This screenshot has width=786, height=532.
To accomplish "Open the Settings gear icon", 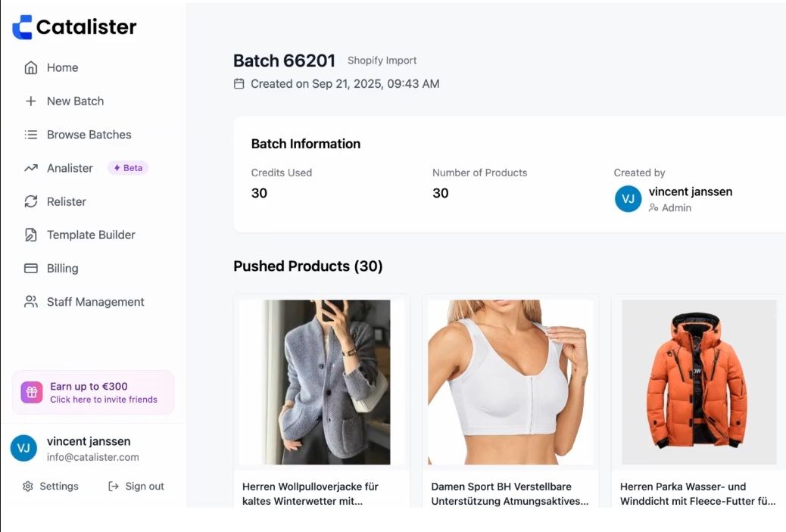I will [28, 487].
